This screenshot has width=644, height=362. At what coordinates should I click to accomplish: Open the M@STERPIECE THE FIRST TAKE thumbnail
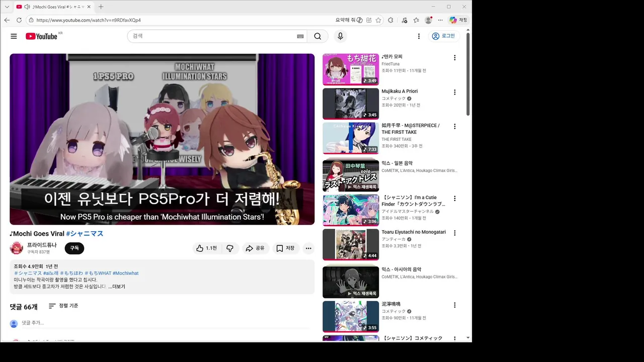[351, 138]
